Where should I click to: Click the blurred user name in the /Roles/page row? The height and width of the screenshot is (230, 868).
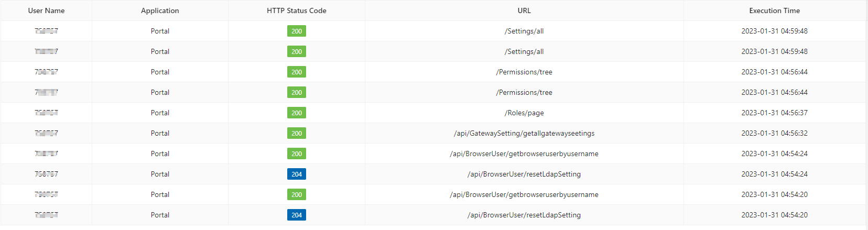coord(46,113)
